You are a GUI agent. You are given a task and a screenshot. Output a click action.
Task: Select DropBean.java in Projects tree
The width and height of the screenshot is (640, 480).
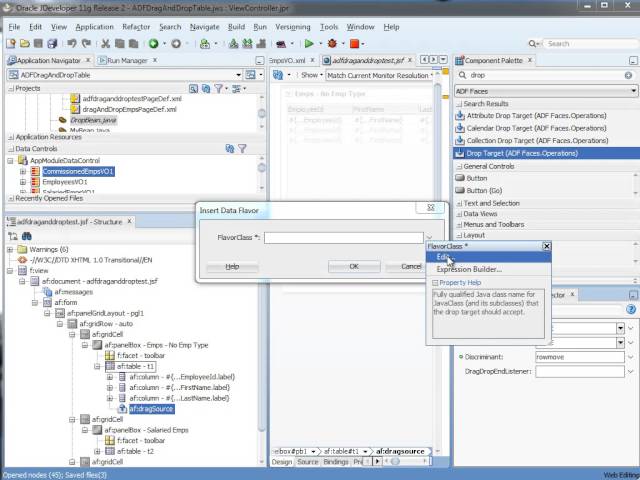point(93,120)
